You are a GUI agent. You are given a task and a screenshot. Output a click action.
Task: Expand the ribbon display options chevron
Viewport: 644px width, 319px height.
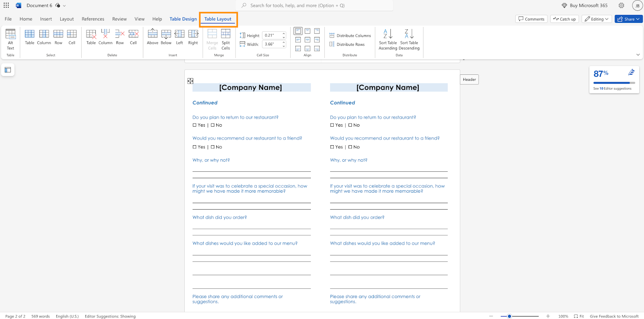pyautogui.click(x=638, y=55)
